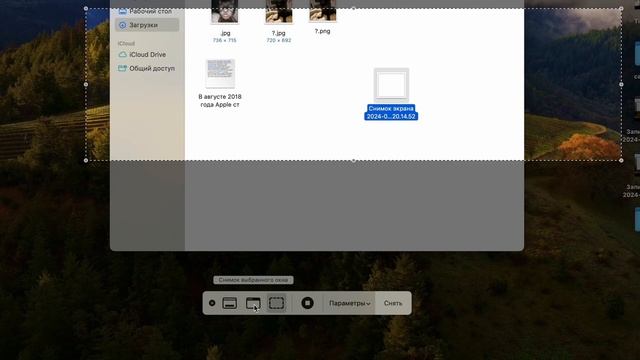This screenshot has height=360, width=640.
Task: Select the .jpg file sized 736 × 715
Action: (224, 12)
